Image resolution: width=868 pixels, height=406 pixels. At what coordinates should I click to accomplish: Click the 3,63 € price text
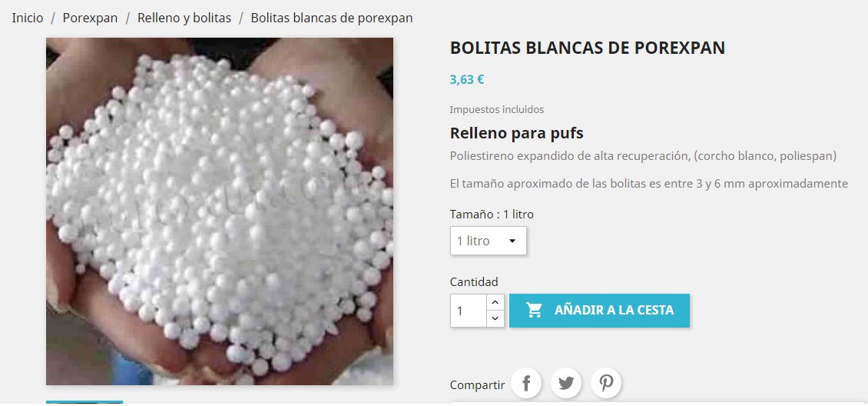point(467,79)
